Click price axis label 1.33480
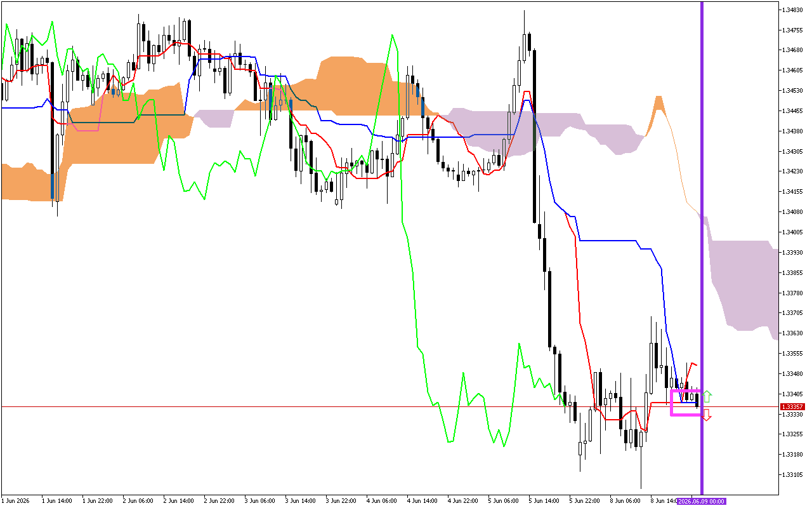812x508 pixels. (793, 374)
